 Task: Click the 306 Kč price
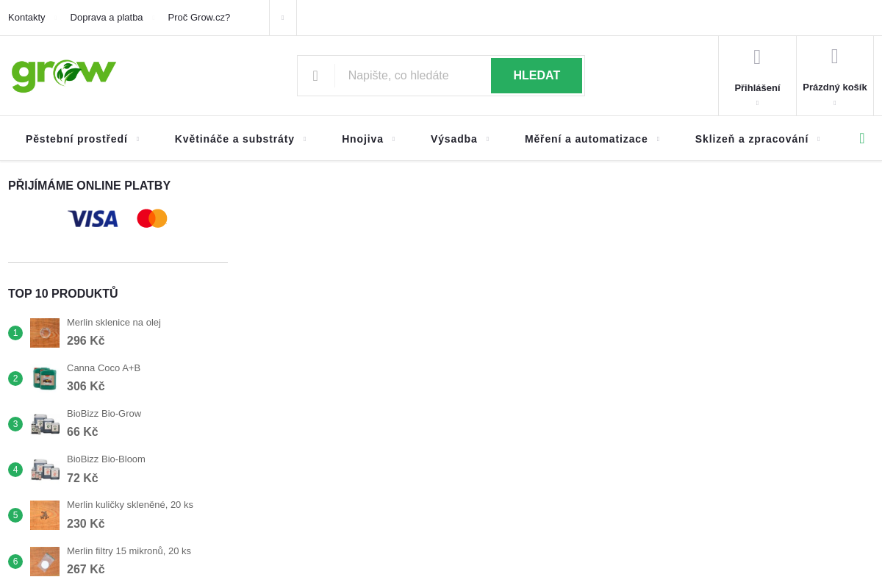[x=86, y=387]
